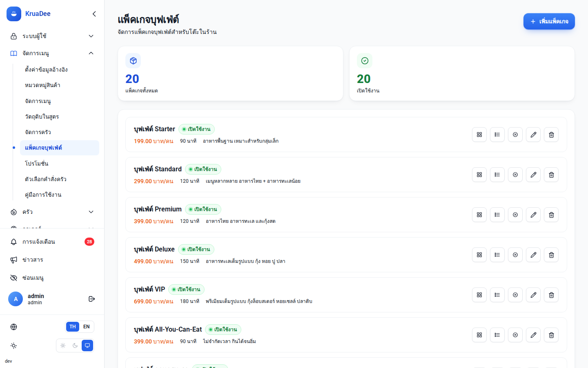
Task: Go to หมวดหมู่สินค้า menu item
Action: (x=60, y=85)
